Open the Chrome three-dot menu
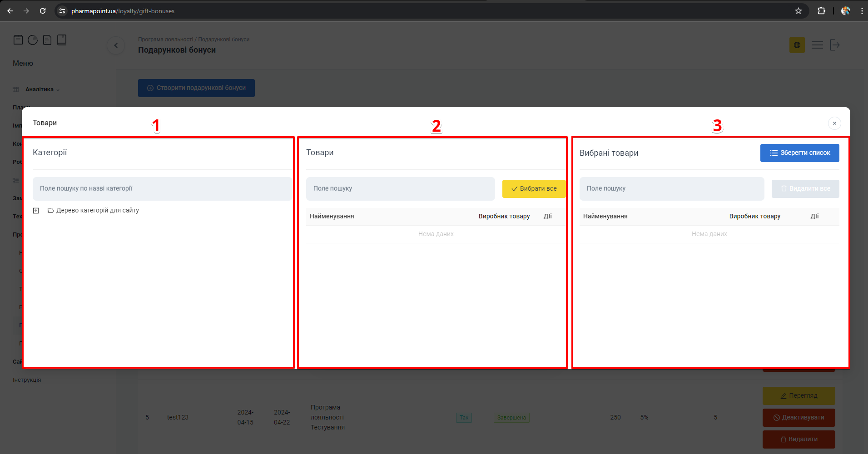This screenshot has height=454, width=868. coord(862,11)
